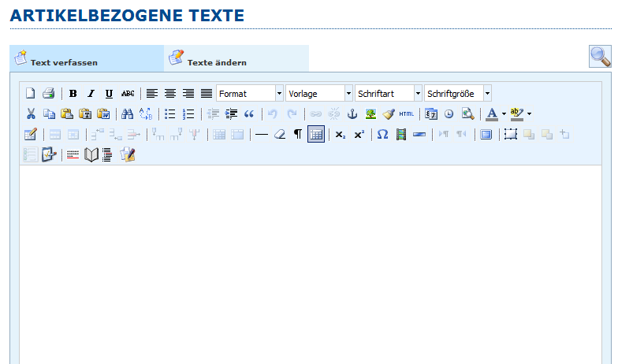Click the print icon in toolbar

[x=48, y=94]
